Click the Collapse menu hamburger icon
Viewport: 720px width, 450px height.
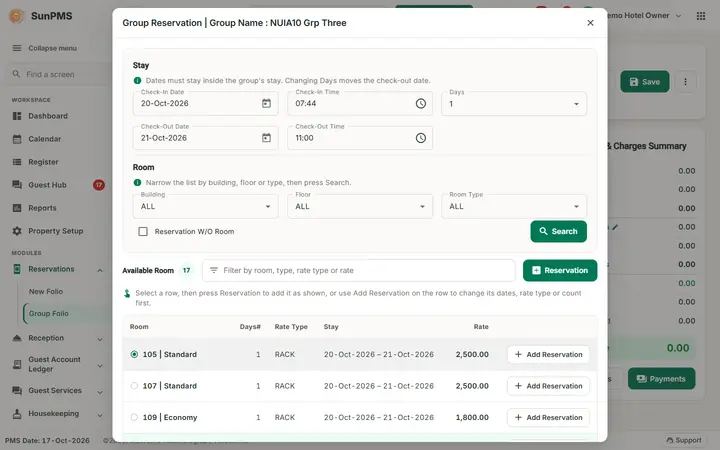point(17,48)
